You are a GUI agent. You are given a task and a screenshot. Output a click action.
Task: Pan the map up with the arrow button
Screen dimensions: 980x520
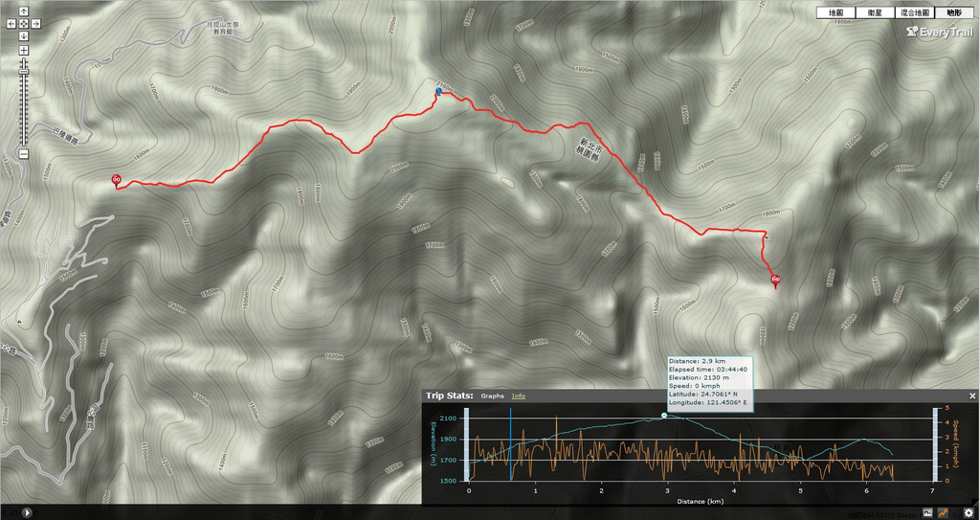pyautogui.click(x=24, y=11)
